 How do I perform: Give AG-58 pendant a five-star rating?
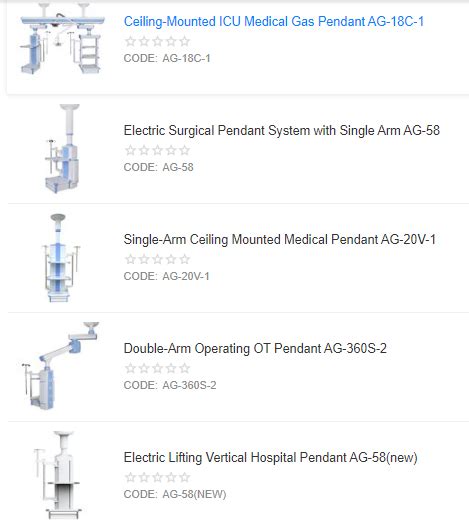point(185,151)
